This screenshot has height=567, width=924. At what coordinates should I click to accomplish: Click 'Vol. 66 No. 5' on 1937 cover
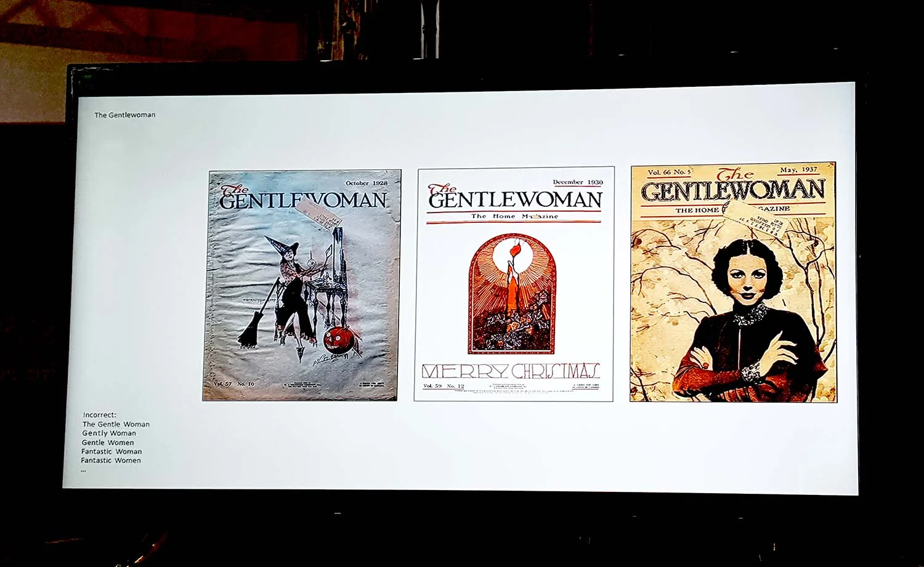tap(669, 172)
